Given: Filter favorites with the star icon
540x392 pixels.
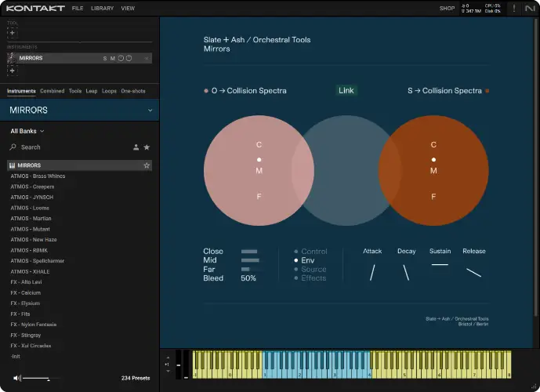Looking at the screenshot, I should coord(147,147).
